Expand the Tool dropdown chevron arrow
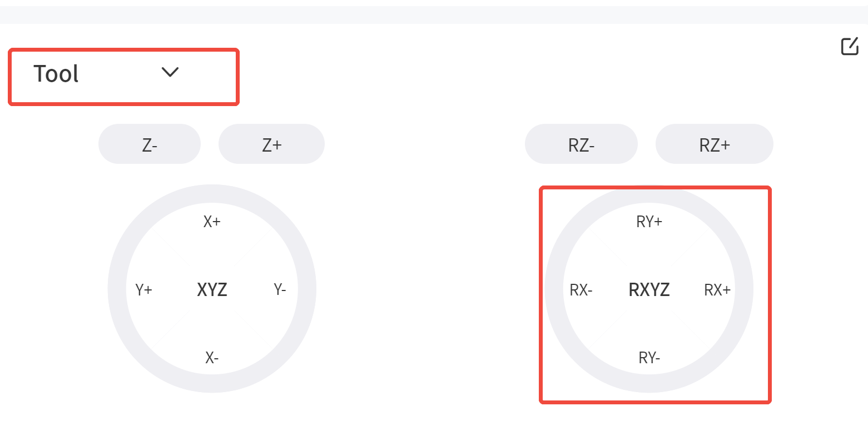 tap(170, 72)
